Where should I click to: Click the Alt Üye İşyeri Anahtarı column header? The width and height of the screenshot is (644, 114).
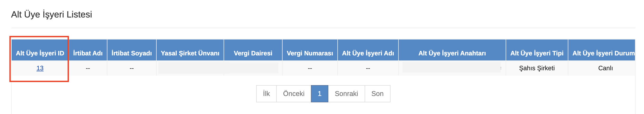point(452,53)
